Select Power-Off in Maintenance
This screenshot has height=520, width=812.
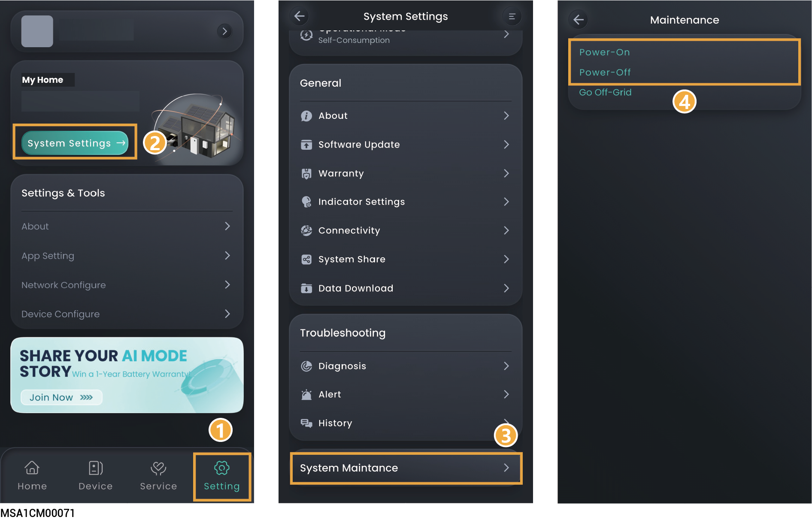(x=605, y=73)
